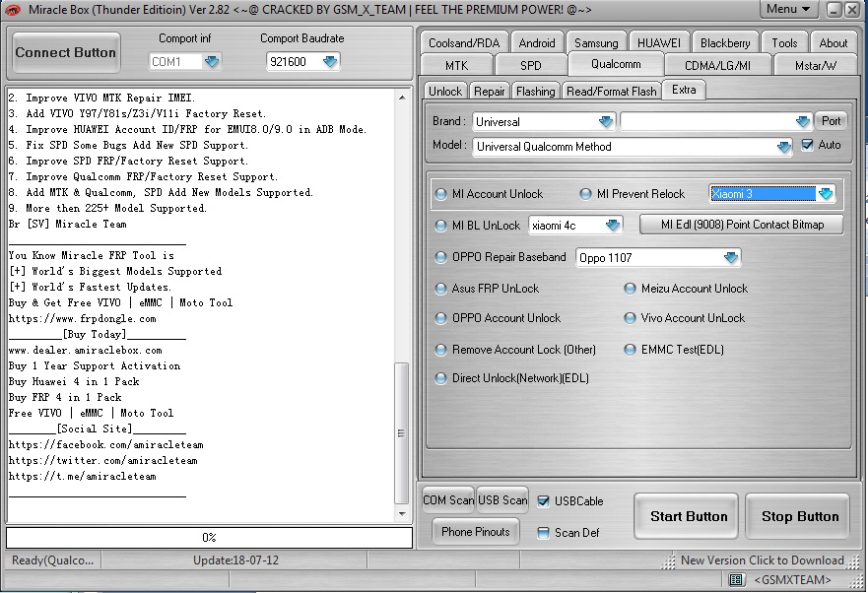Select the Qualcomm tab

click(x=616, y=64)
